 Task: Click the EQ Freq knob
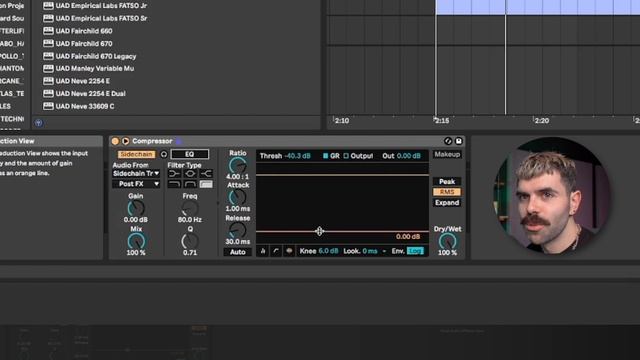(190, 209)
